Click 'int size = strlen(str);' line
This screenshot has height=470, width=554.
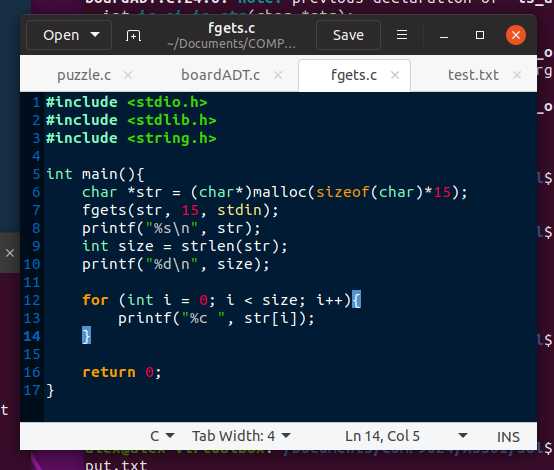pyautogui.click(x=185, y=246)
